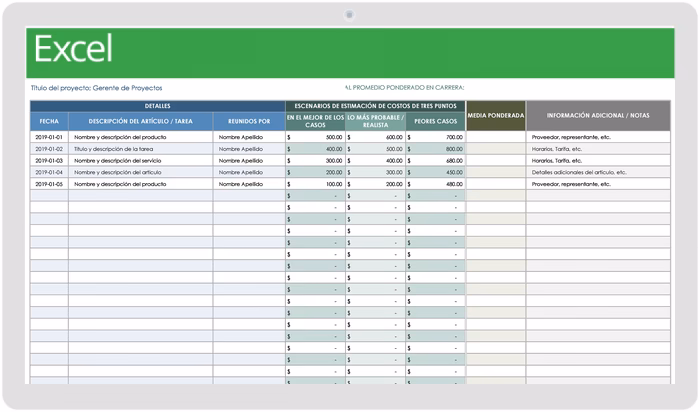Click the 300.00 most-likely cell for 2019-01-04
This screenshot has height=412, width=700.
click(375, 172)
